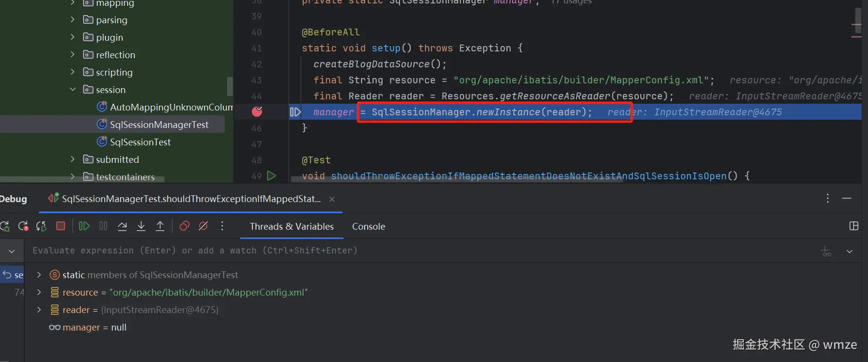868x362 pixels.
Task: Expand static members of SqlSessionManagerTest
Action: [x=39, y=275]
